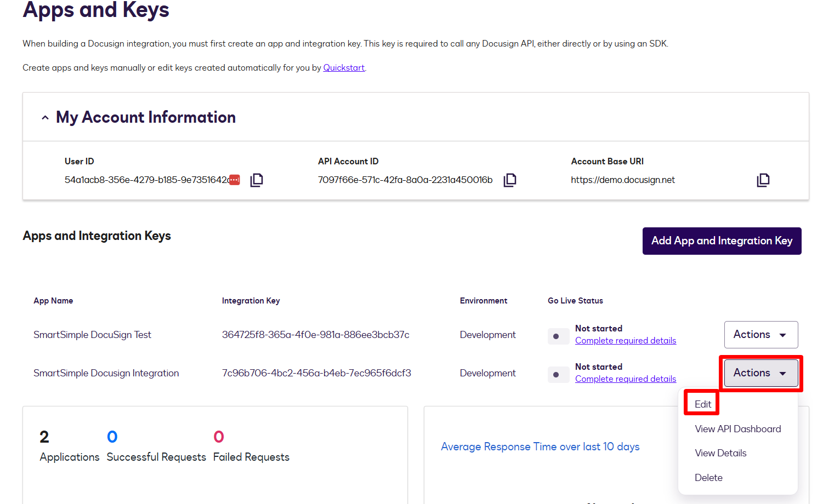Choose Edit from the Actions menu
823x504 pixels.
[x=703, y=404]
